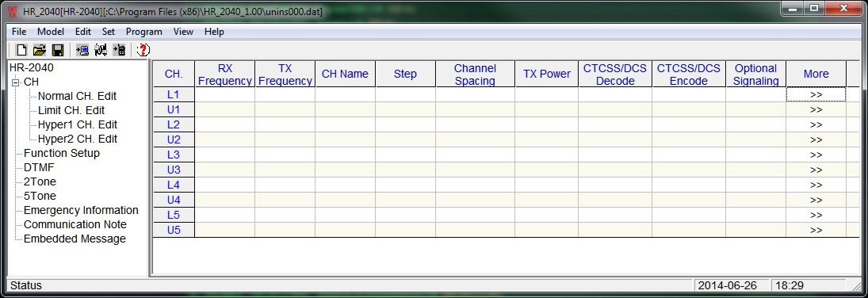
Task: Click the TX Frequency column header
Action: 285,74
